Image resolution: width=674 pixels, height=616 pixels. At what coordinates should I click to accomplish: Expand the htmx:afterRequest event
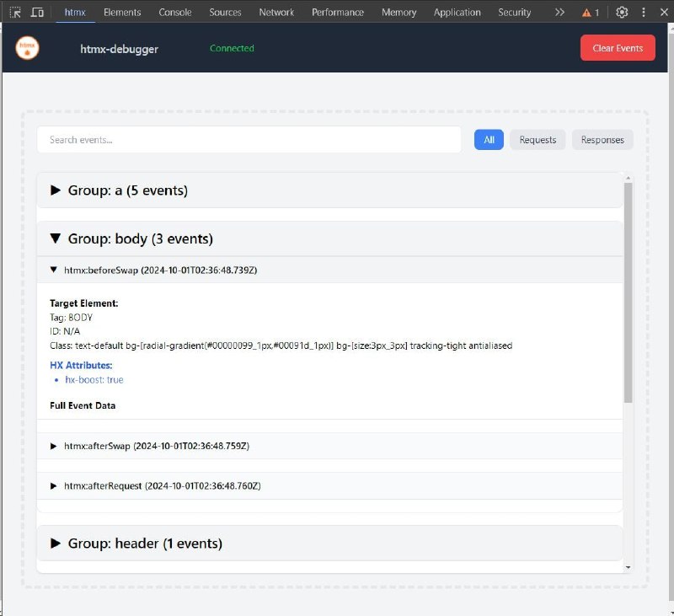(x=329, y=485)
